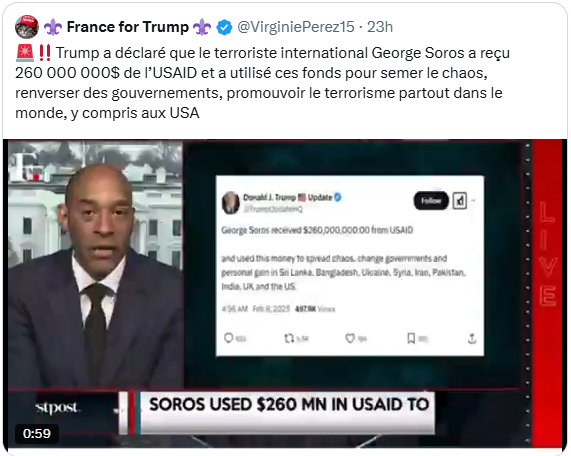Open the @VirginiePerez15 handle link

(296, 27)
